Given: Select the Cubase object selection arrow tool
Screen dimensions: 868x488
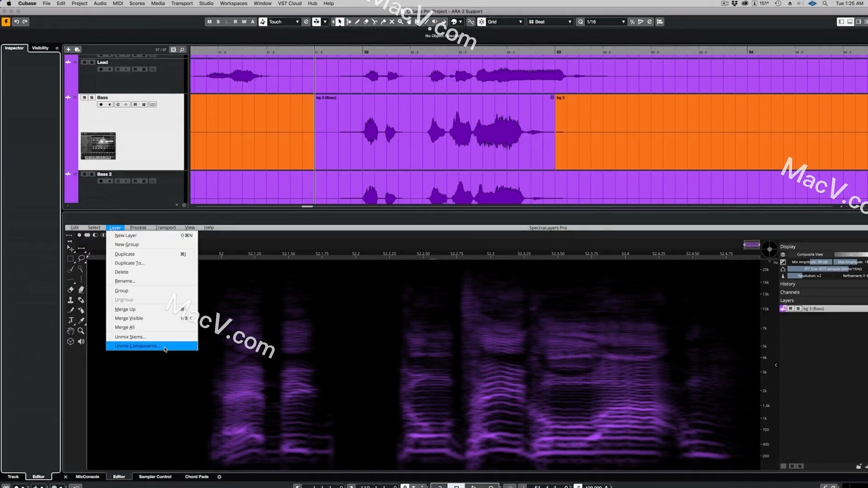Looking at the screenshot, I should (x=340, y=22).
